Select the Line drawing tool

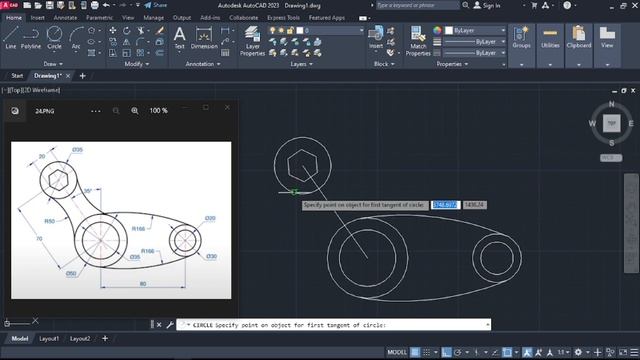(x=11, y=38)
